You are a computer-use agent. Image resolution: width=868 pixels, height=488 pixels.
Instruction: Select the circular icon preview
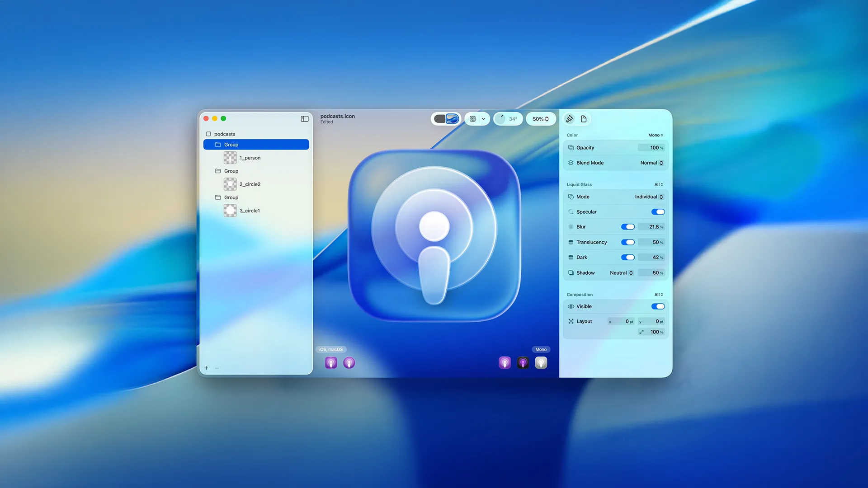(x=349, y=362)
